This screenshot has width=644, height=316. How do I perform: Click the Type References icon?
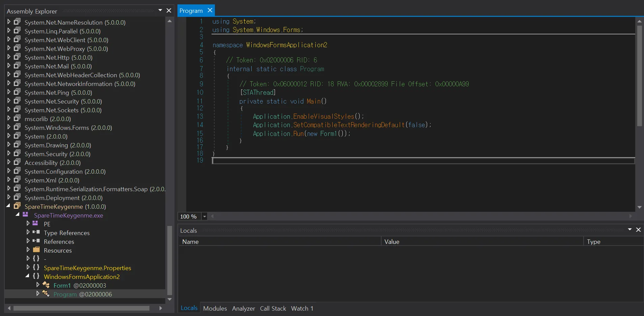[x=36, y=232]
